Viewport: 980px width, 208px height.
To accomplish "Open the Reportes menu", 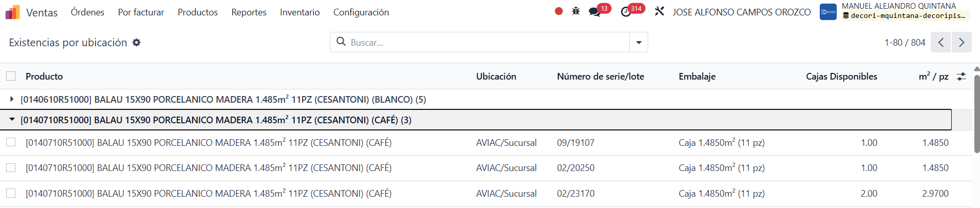I will (x=249, y=12).
